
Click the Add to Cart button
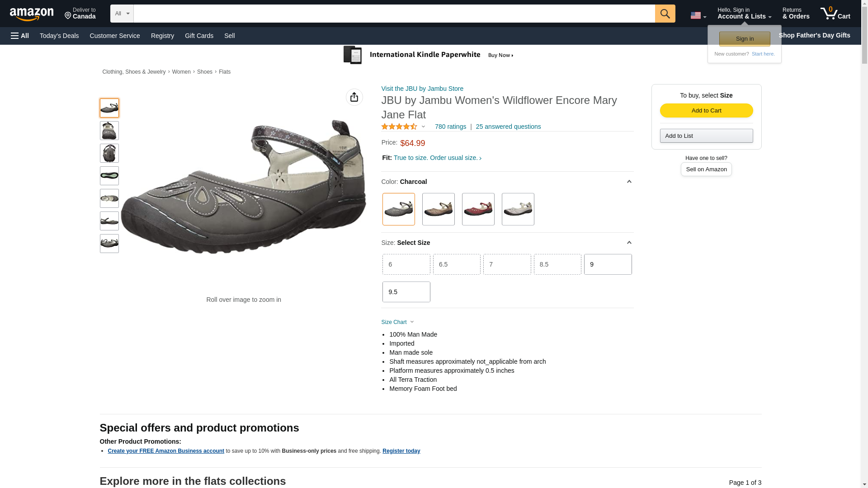click(x=706, y=111)
